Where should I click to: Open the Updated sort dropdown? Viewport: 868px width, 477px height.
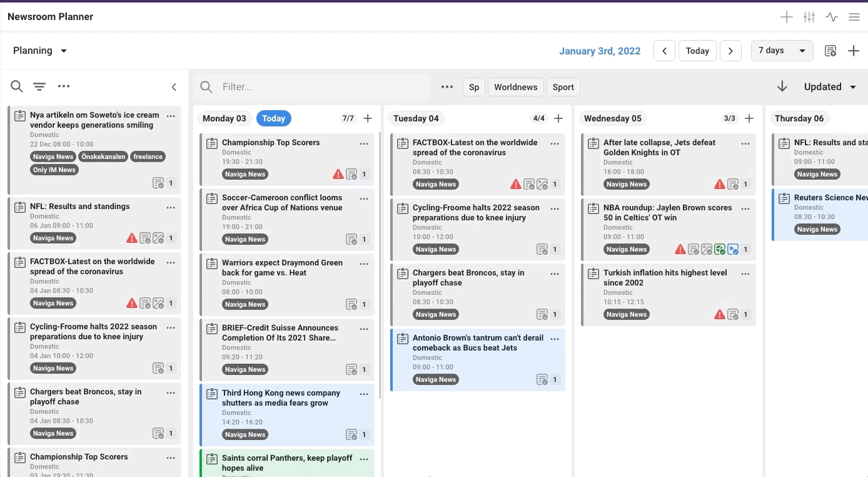(830, 87)
